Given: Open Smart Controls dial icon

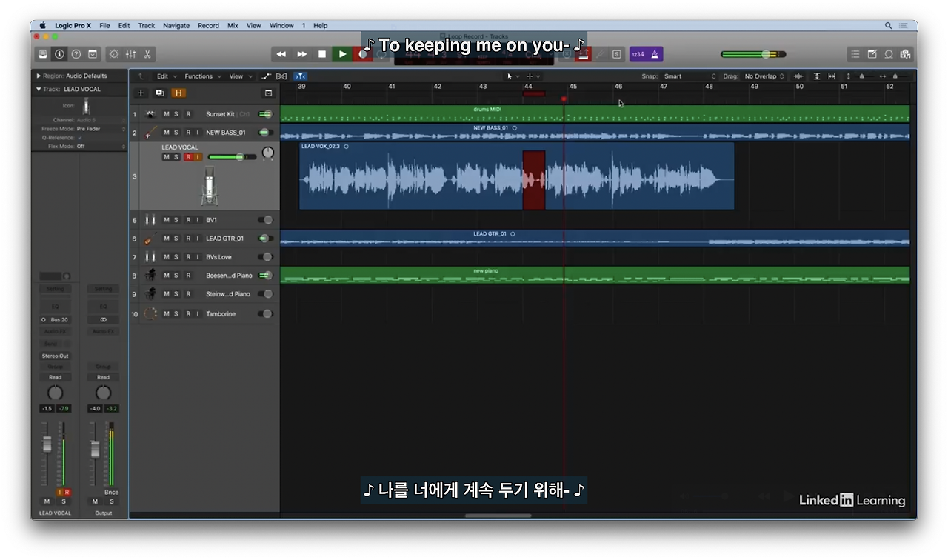Looking at the screenshot, I should (113, 54).
